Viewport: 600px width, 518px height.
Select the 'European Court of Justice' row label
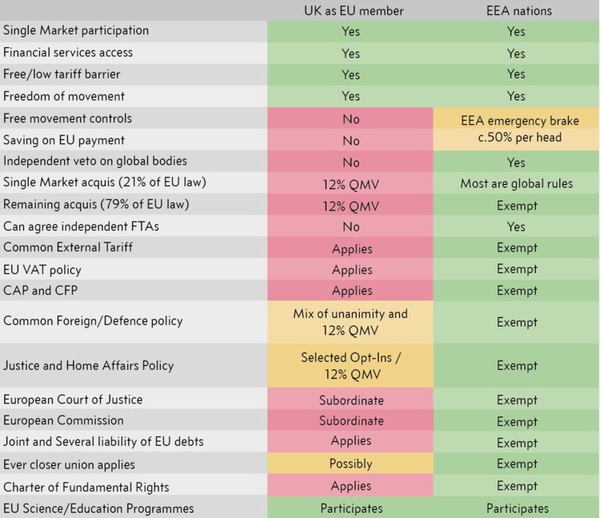(x=73, y=400)
